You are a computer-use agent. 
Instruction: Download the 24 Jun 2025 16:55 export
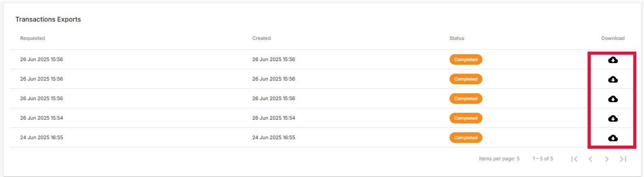pyautogui.click(x=613, y=138)
